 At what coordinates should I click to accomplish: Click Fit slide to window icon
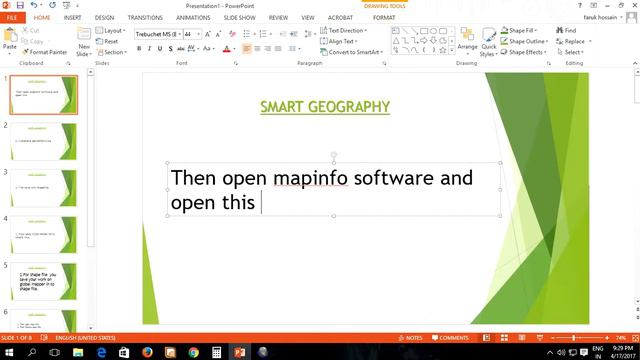pos(635,338)
